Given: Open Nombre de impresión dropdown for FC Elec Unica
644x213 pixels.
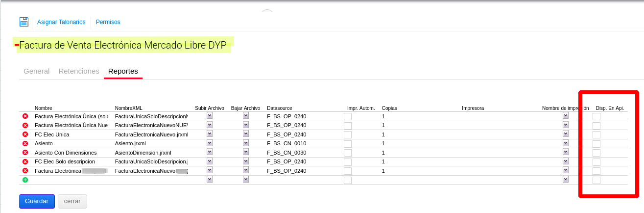Looking at the screenshot, I should pyautogui.click(x=566, y=133).
